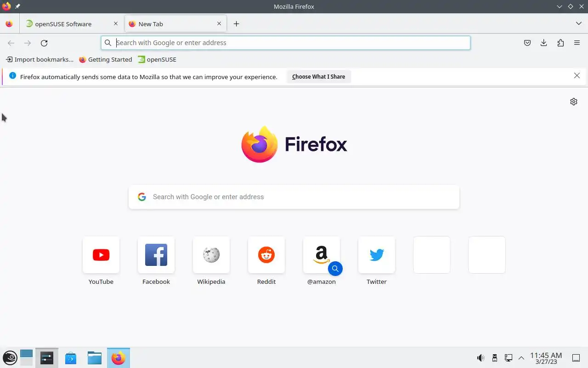Open new tab personalize settings gear

pyautogui.click(x=574, y=102)
